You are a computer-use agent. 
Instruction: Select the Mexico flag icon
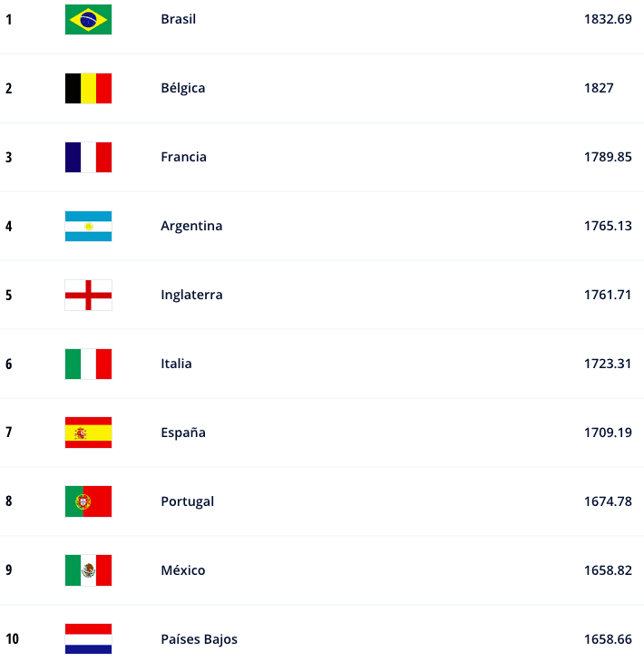(88, 570)
